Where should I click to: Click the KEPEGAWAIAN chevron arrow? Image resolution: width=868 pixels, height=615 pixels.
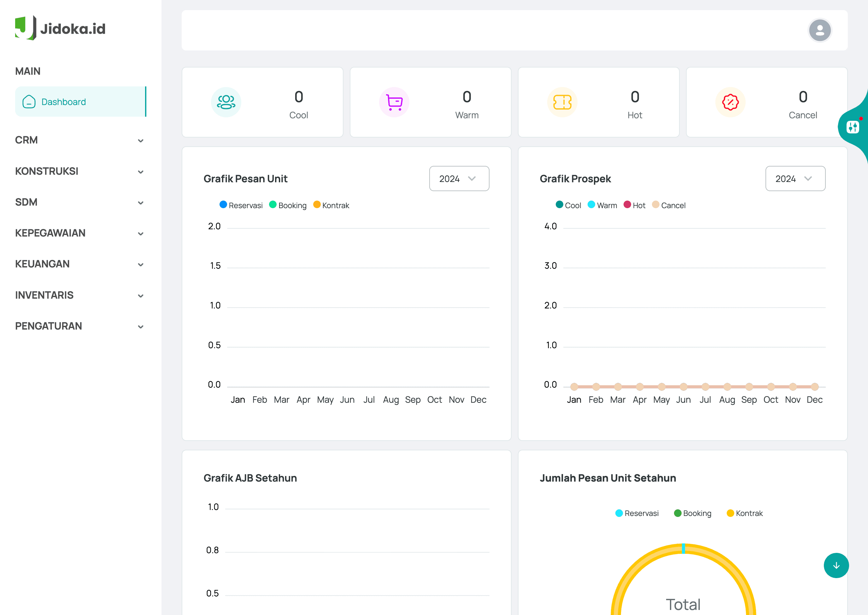pos(140,234)
